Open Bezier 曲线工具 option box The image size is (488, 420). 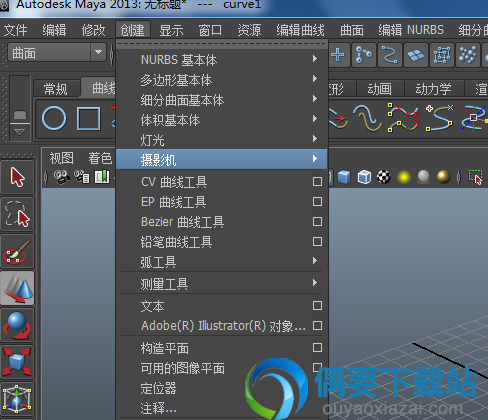317,222
